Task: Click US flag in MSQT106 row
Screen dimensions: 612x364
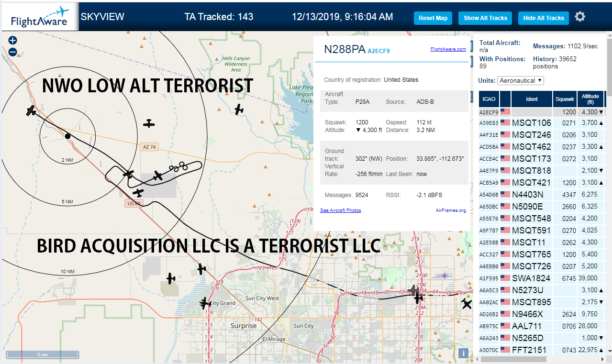Action: 505,123
